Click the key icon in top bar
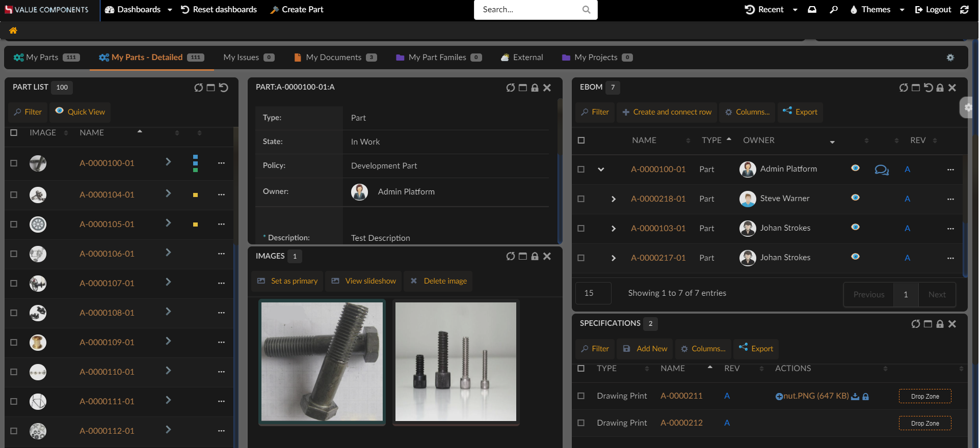Image resolution: width=980 pixels, height=448 pixels. [x=834, y=10]
